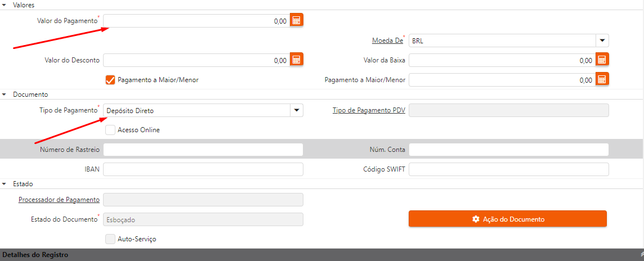Follow the Moeda De label link
The width and height of the screenshot is (644, 261).
click(x=387, y=40)
